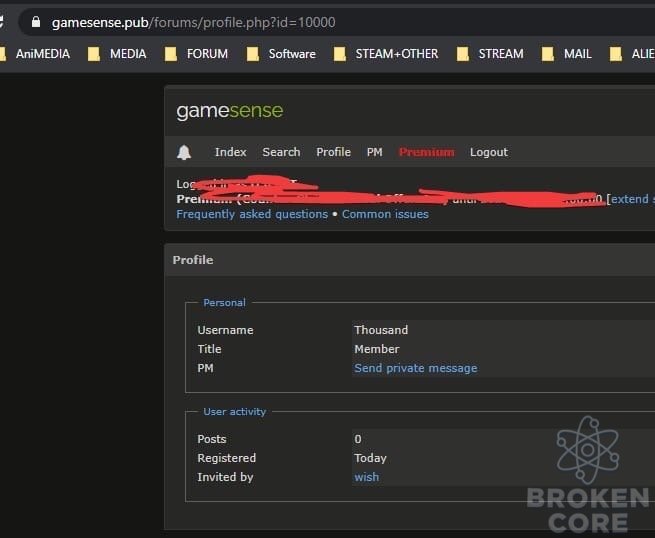Click the Invited by label
This screenshot has width=655, height=538.
[225, 477]
